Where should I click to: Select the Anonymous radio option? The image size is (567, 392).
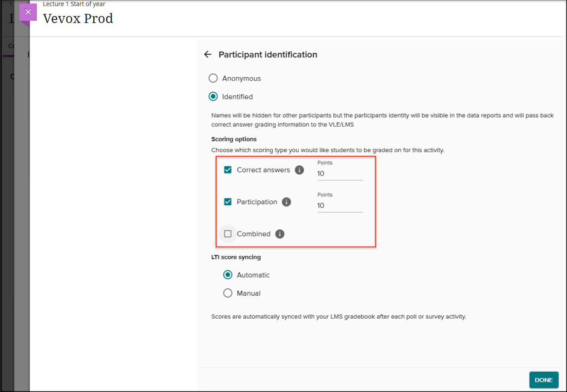[213, 78]
